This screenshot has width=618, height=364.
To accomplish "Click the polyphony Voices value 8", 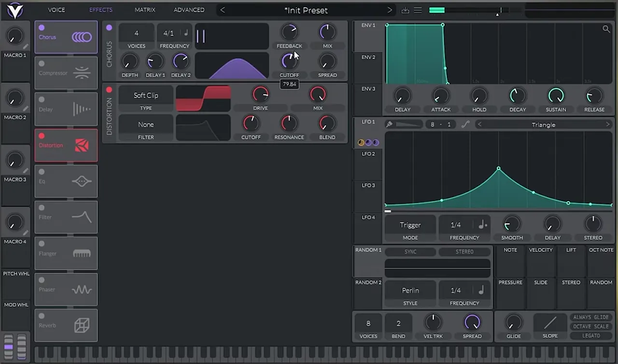I will pyautogui.click(x=368, y=323).
